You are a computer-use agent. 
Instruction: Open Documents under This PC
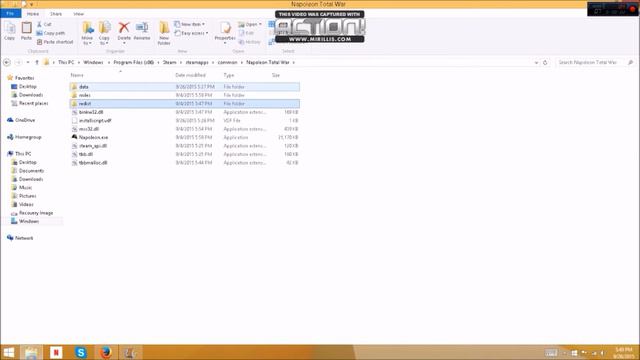coord(31,171)
